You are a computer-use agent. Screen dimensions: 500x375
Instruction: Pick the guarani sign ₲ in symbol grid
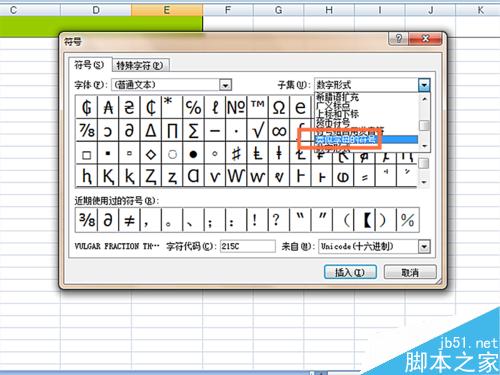[x=87, y=107]
